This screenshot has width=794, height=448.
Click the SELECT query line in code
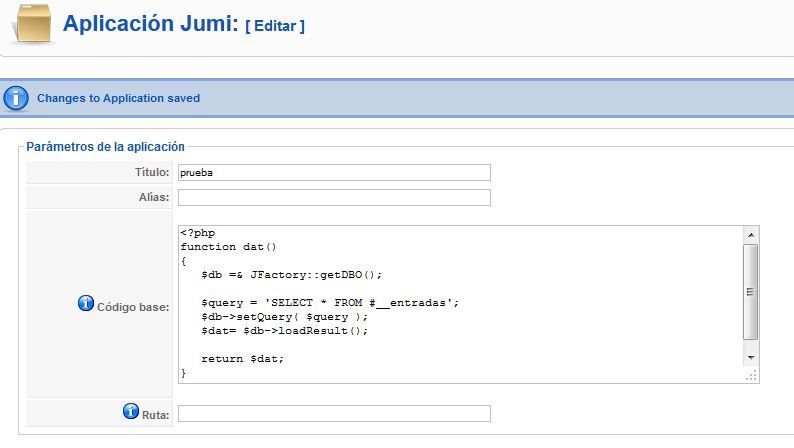pos(330,303)
